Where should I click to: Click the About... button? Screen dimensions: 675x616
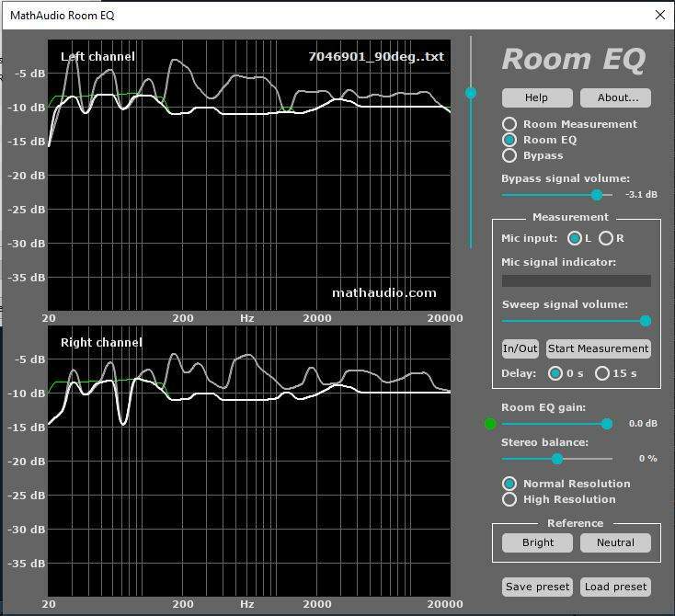coord(615,97)
